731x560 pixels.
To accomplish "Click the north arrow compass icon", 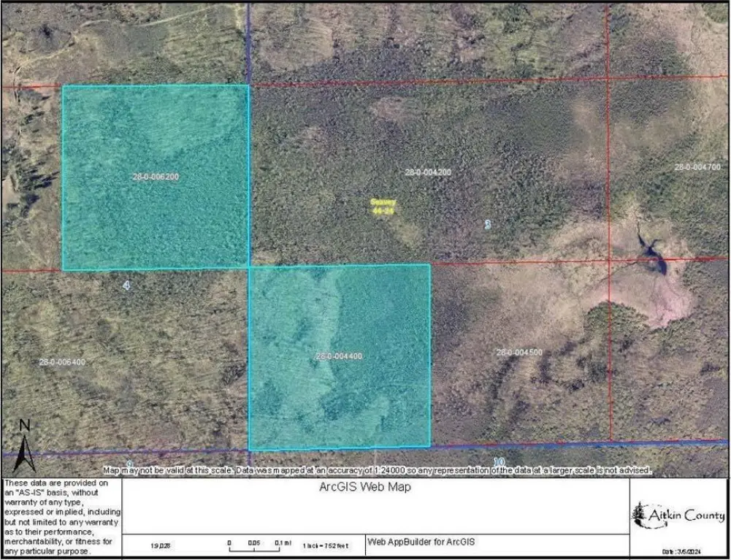I will point(24,446).
